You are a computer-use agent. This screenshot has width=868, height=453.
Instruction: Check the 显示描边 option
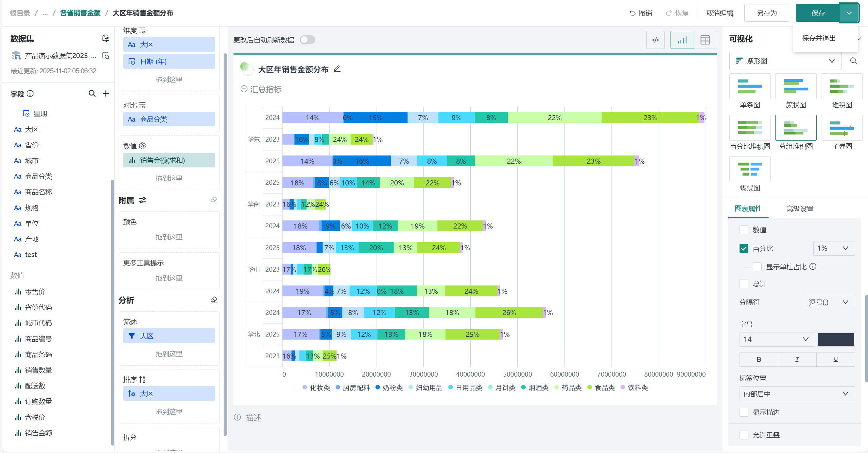point(744,412)
